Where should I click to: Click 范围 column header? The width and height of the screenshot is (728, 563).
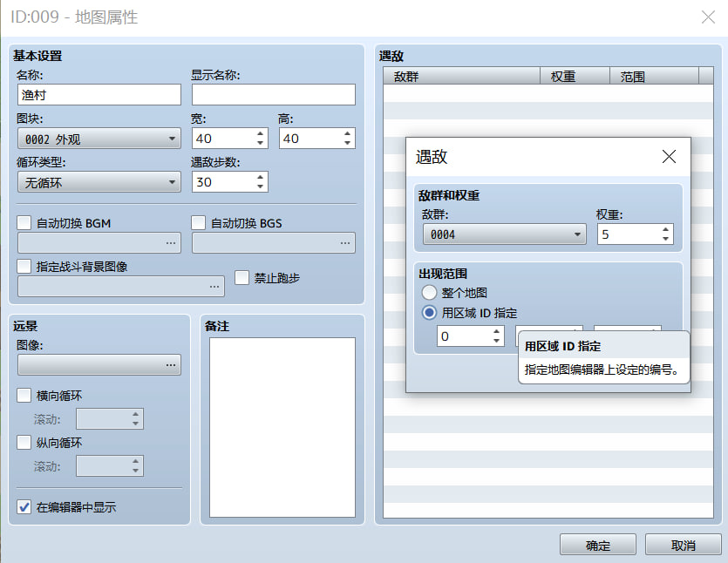tap(654, 76)
